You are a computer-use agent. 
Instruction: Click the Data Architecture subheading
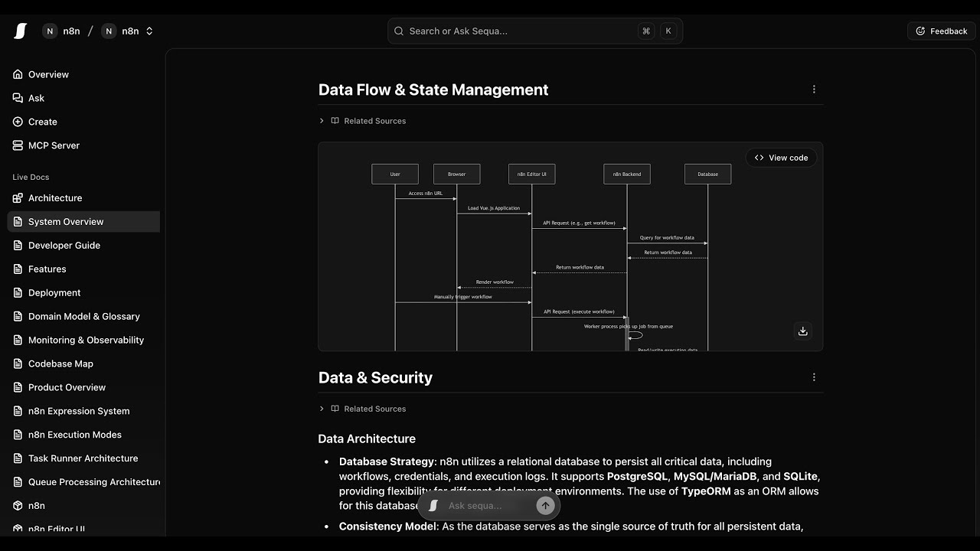pyautogui.click(x=367, y=439)
